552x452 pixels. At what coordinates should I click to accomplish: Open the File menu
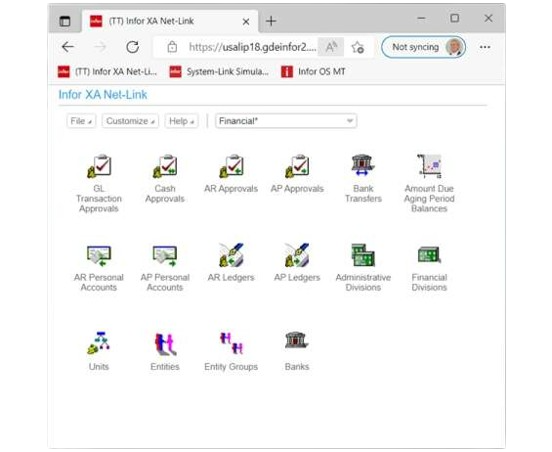point(81,121)
